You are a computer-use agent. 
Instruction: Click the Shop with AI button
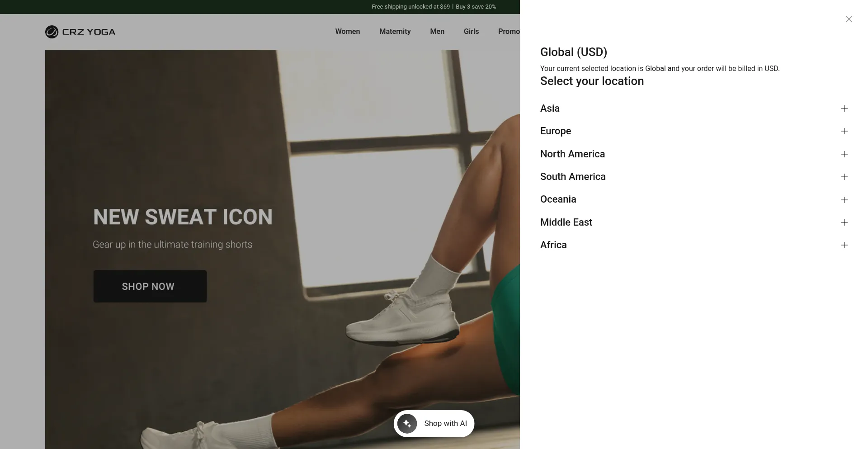pyautogui.click(x=434, y=424)
